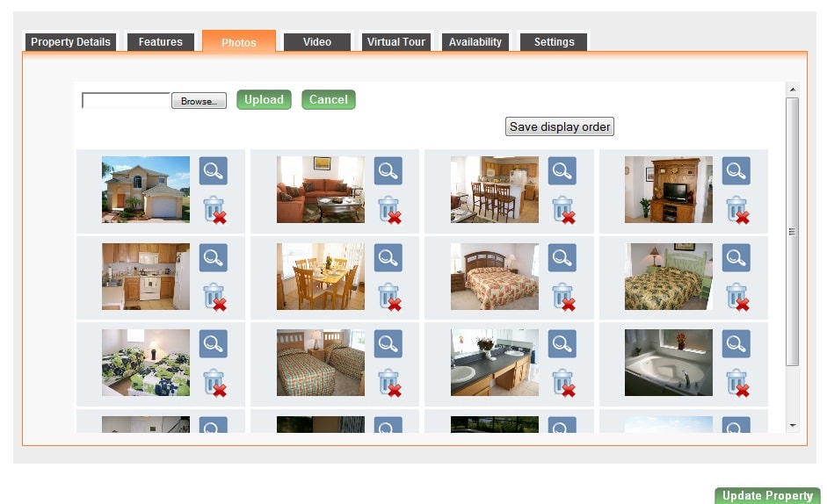827x504 pixels.
Task: Click the Update Property button
Action: pyautogui.click(x=767, y=495)
